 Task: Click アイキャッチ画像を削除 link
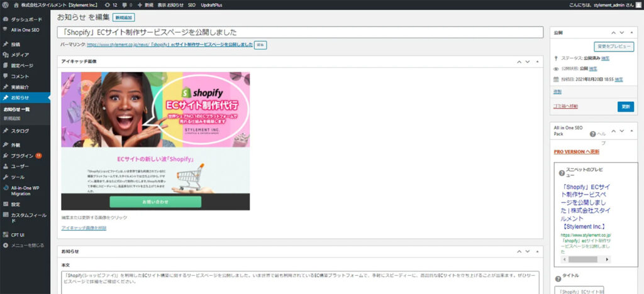[x=84, y=227]
